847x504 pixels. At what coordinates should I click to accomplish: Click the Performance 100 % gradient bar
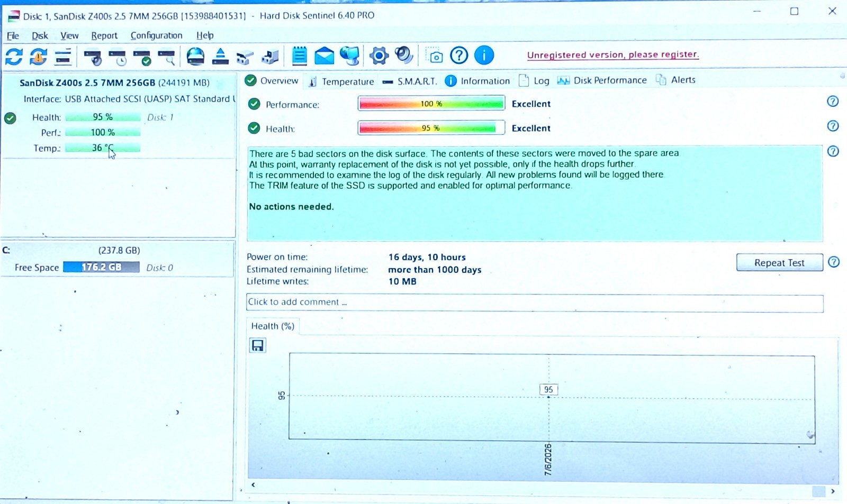[431, 104]
